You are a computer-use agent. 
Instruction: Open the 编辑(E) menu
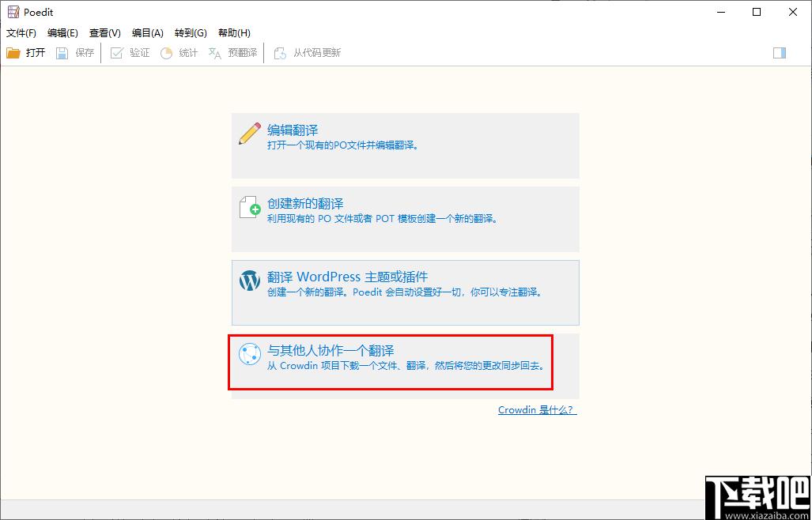pos(62,33)
